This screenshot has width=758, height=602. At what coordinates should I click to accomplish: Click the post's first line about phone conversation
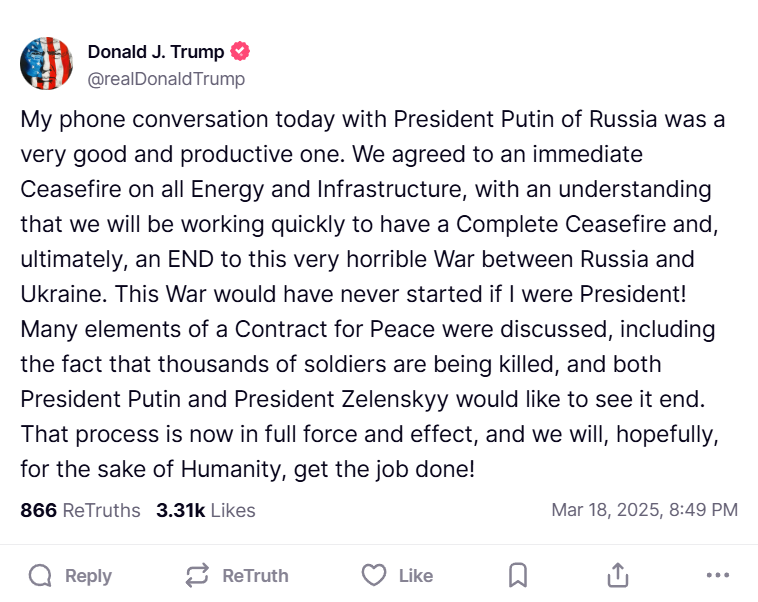[x=372, y=120]
